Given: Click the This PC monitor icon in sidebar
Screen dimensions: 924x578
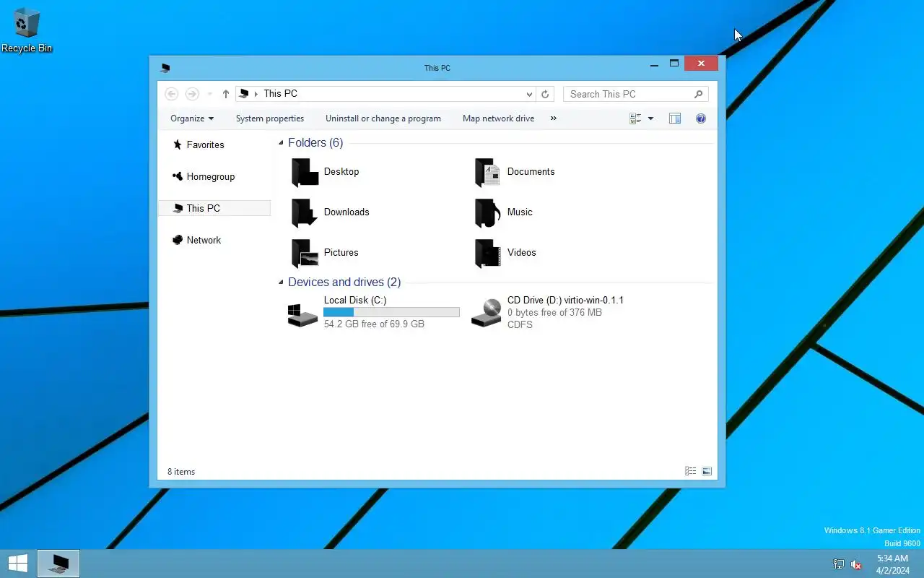Looking at the screenshot, I should [178, 208].
